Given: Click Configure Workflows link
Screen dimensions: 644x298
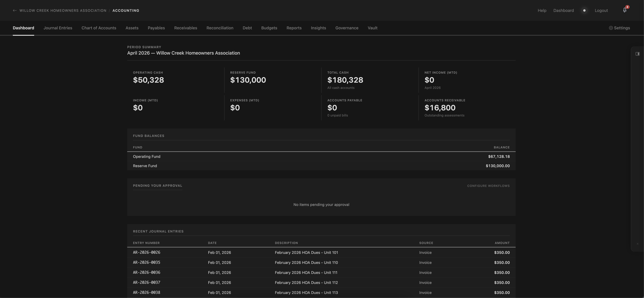Looking at the screenshot, I should point(488,186).
